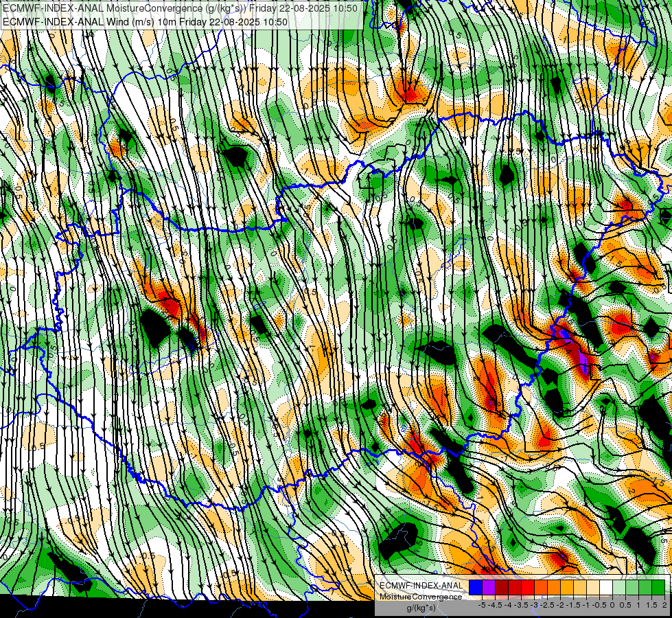Click the orange swatch between -2.5 and -2
Screen dimensions: 672x618
[554, 588]
